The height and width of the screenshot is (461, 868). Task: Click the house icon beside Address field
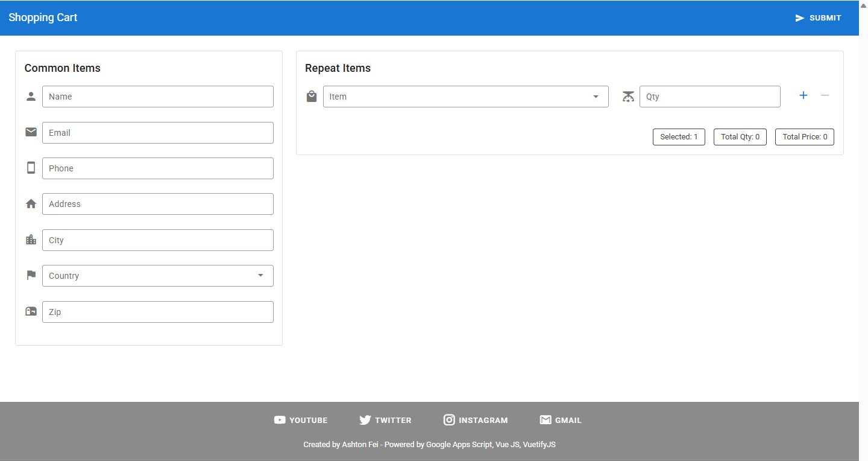31,204
